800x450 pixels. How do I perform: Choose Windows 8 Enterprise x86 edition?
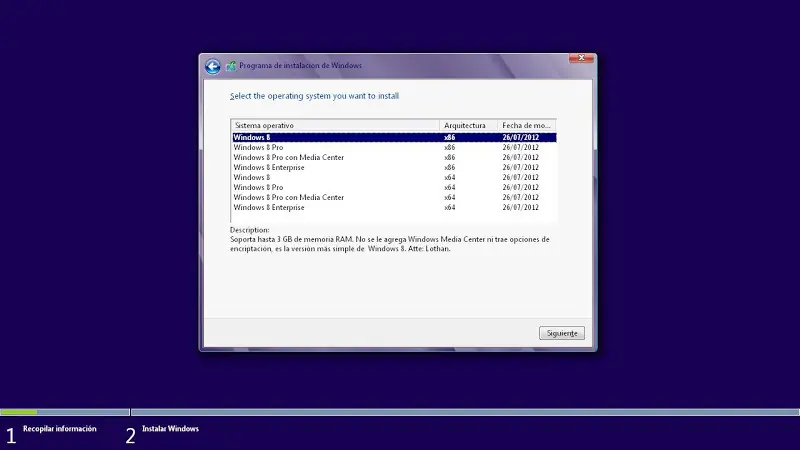click(x=394, y=167)
